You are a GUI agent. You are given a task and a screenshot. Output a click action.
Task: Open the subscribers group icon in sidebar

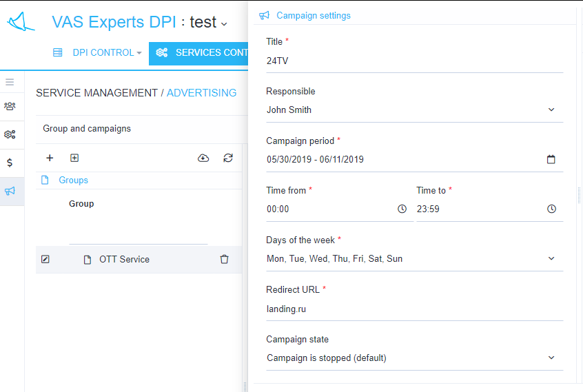pos(10,106)
